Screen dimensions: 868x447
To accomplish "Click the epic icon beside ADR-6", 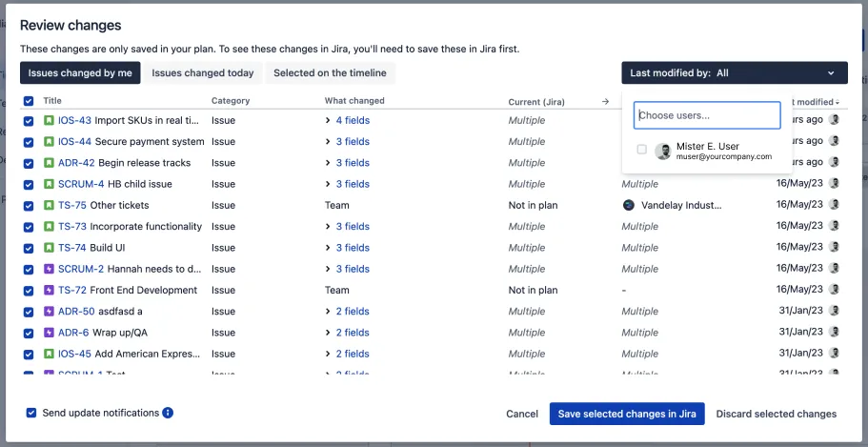I will 49,333.
